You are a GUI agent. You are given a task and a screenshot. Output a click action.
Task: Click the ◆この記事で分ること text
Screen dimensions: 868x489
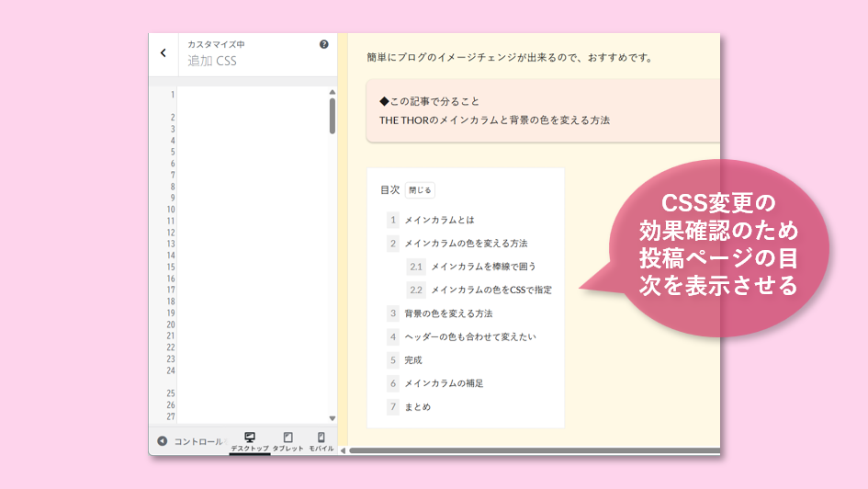point(429,101)
